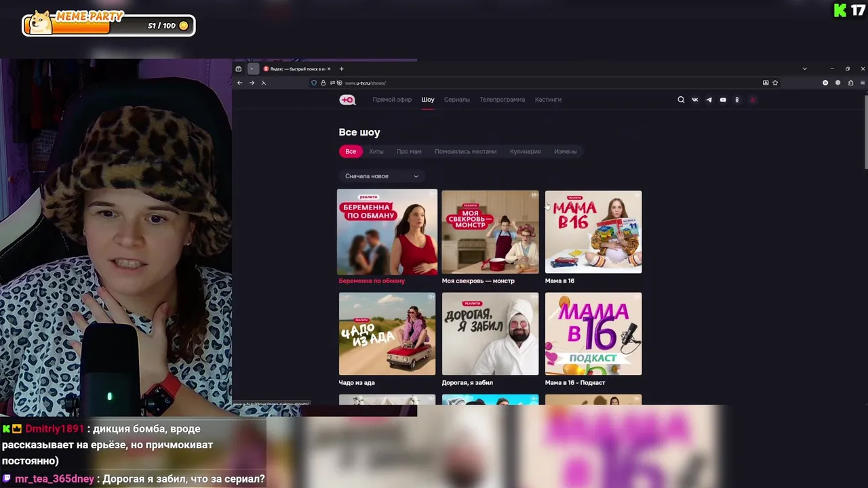Click the green Kick logo
The image size is (868, 488).
[x=840, y=10]
